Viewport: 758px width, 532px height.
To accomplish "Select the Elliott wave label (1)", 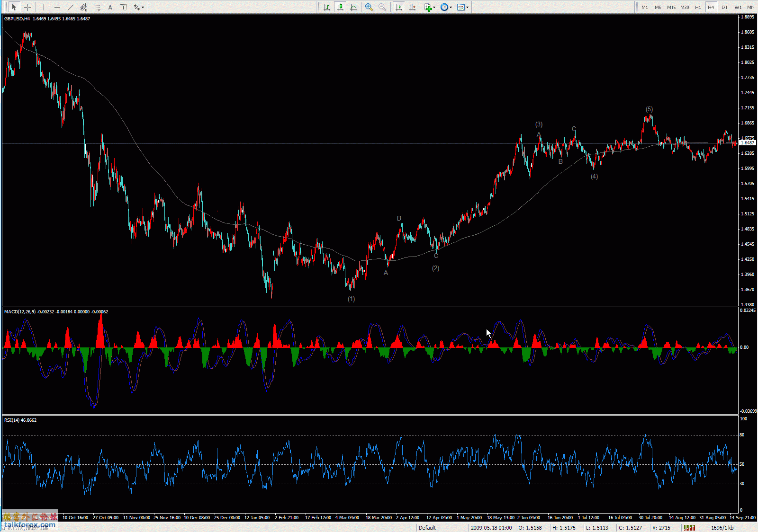I will (351, 299).
